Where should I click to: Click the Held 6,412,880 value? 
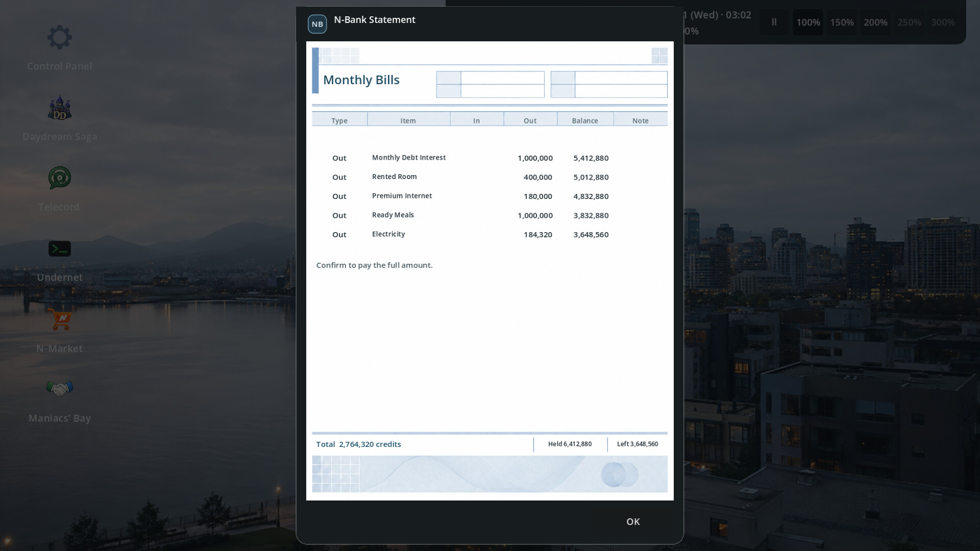[570, 444]
